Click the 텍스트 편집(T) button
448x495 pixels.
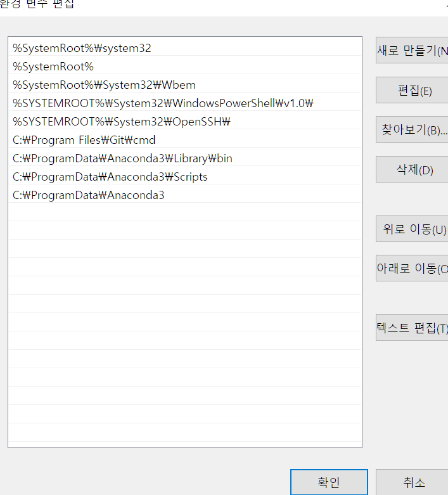pos(412,328)
